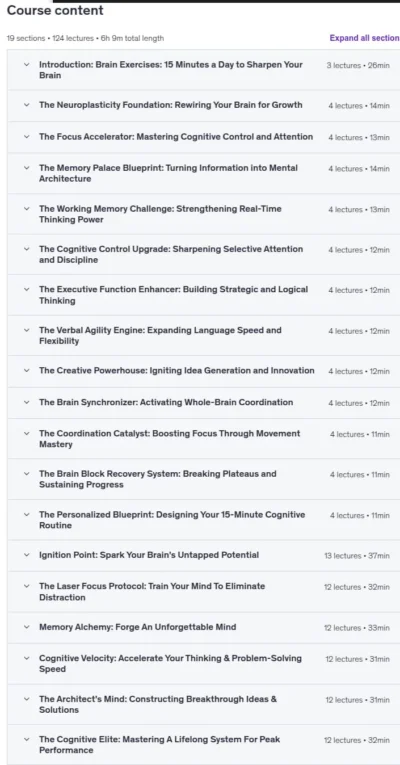Screen dimensions: 400x765
Task: Click Expand all sections link
Action: click(364, 38)
